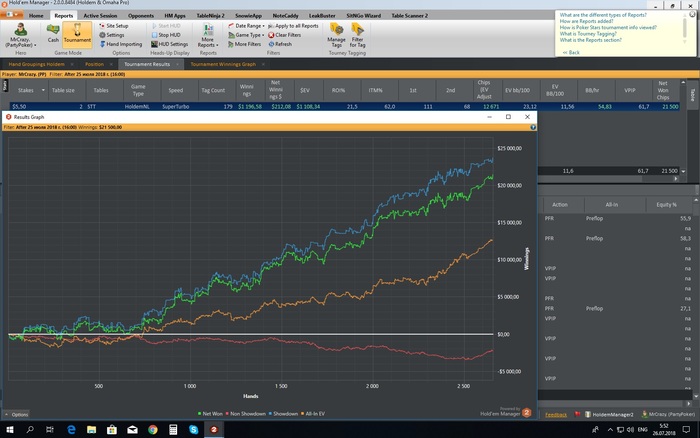This screenshot has width=700, height=438.
Task: Open the Stakes column dropdown arrow
Action: [x=43, y=90]
